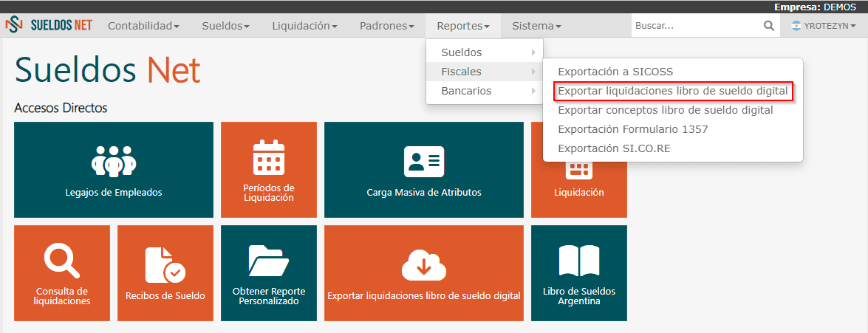
Task: Open Recibos de Sueldo tile label
Action: [165, 296]
